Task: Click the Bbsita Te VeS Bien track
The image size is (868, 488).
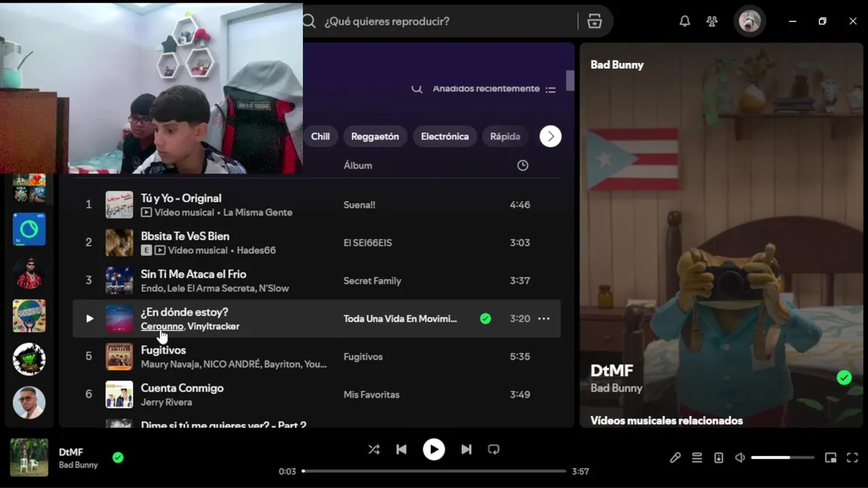Action: tap(185, 236)
